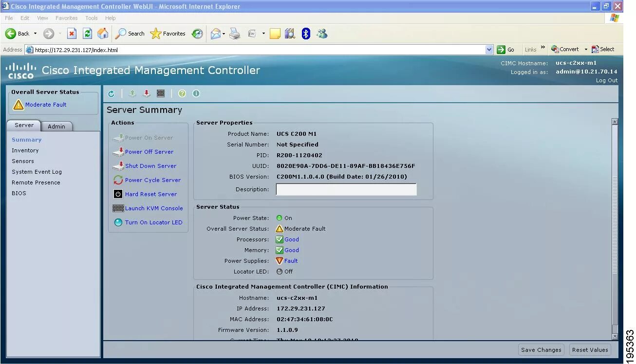The width and height of the screenshot is (636, 364).
Task: Open the Favorites menu
Action: [67, 18]
